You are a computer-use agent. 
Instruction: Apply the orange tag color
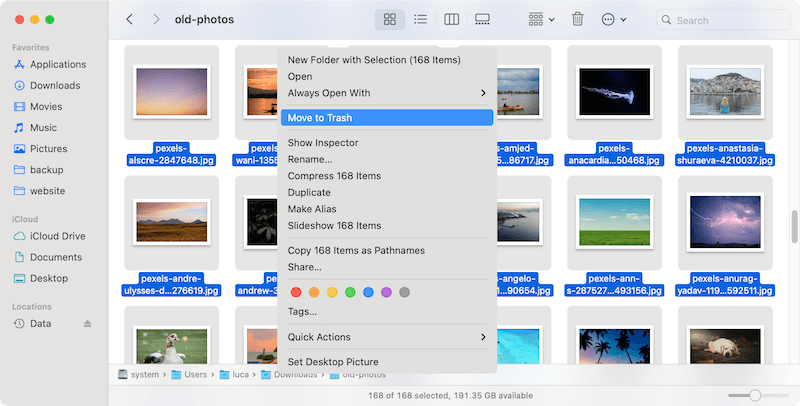(x=314, y=292)
